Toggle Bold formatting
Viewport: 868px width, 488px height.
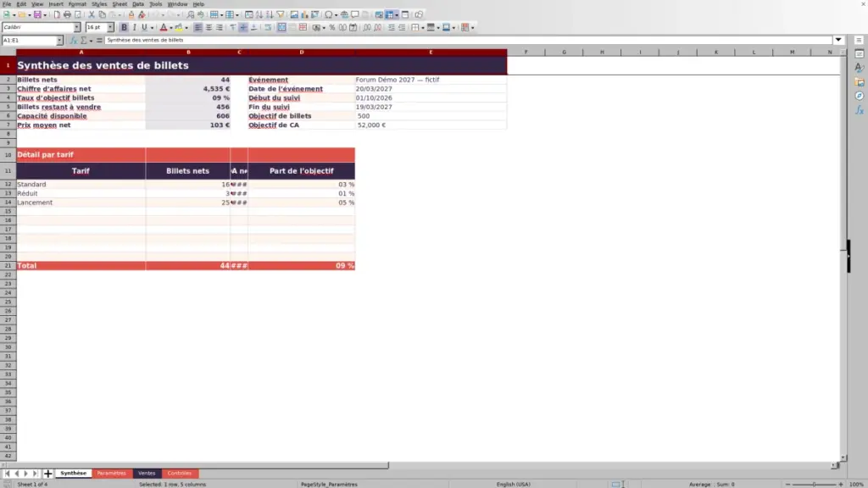tap(124, 28)
